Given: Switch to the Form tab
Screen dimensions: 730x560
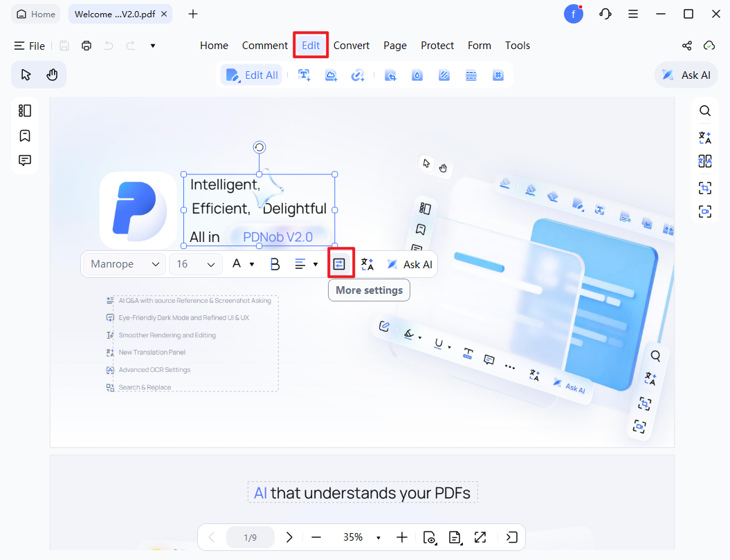Looking at the screenshot, I should coord(479,46).
